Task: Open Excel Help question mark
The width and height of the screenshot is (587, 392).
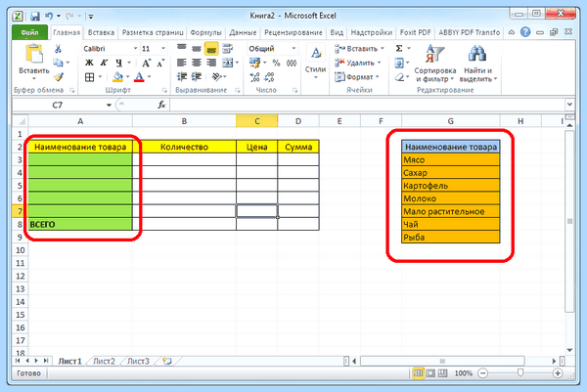Action: (525, 32)
